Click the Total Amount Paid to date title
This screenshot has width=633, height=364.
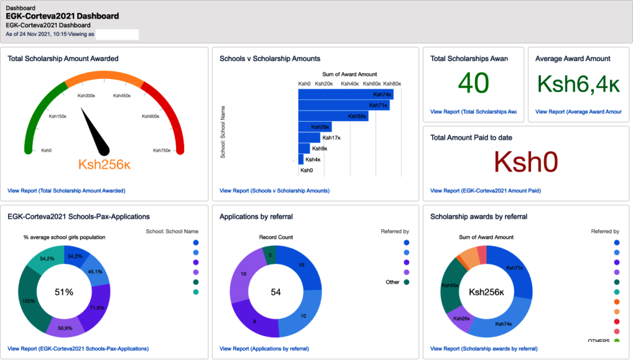point(471,138)
